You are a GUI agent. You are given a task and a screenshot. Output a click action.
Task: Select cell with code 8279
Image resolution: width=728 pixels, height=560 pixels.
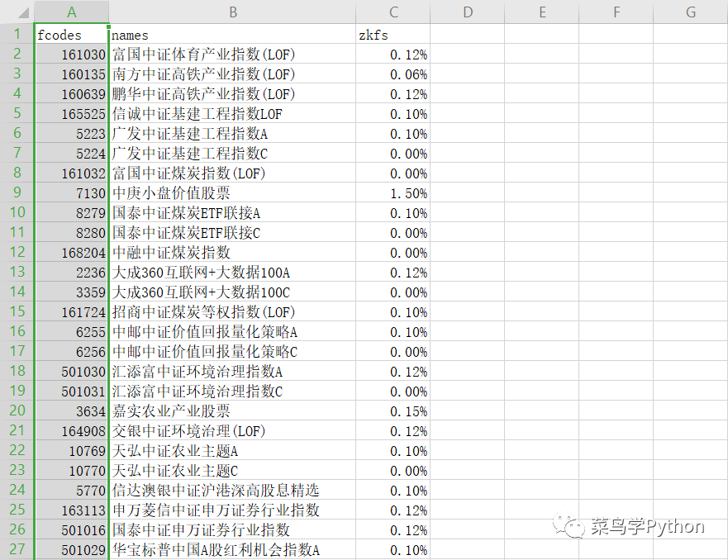click(x=72, y=213)
